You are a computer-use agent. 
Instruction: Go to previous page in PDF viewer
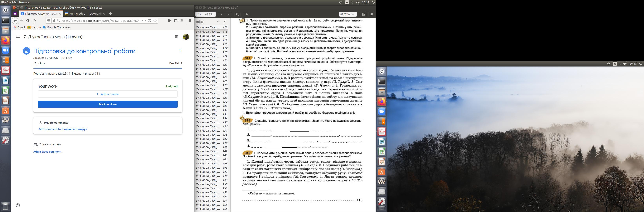tap(222, 15)
